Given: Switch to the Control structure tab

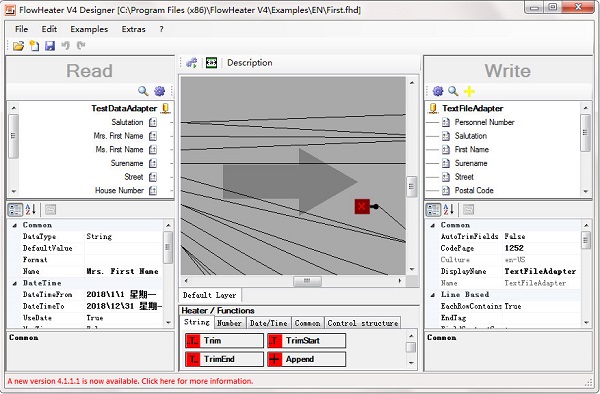Looking at the screenshot, I should [362, 323].
